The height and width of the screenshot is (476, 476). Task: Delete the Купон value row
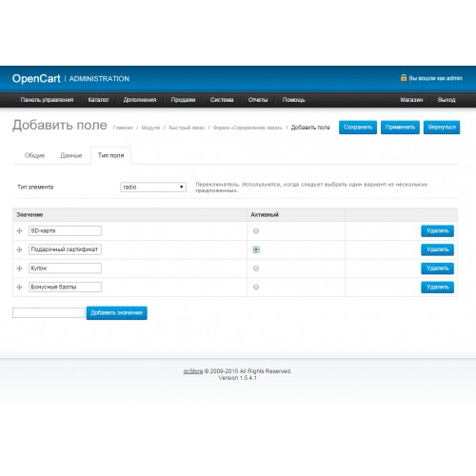[437, 268]
